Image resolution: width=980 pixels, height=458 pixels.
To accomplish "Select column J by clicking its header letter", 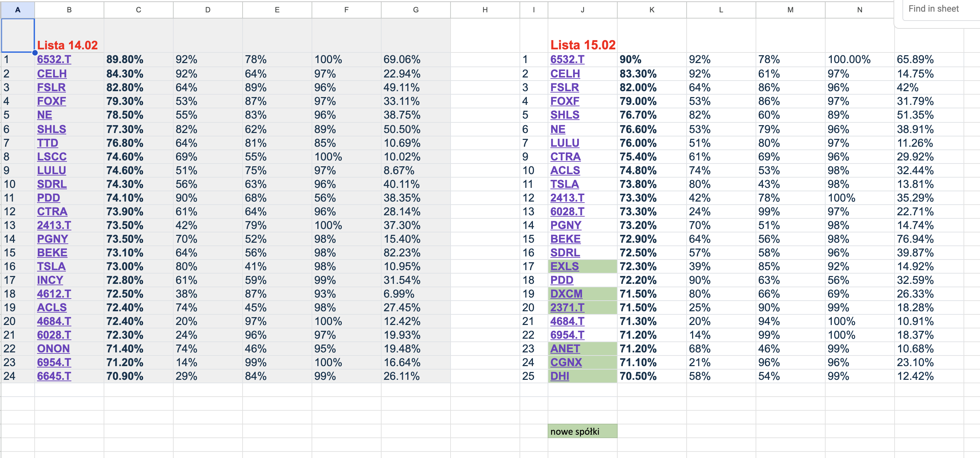I will point(582,10).
